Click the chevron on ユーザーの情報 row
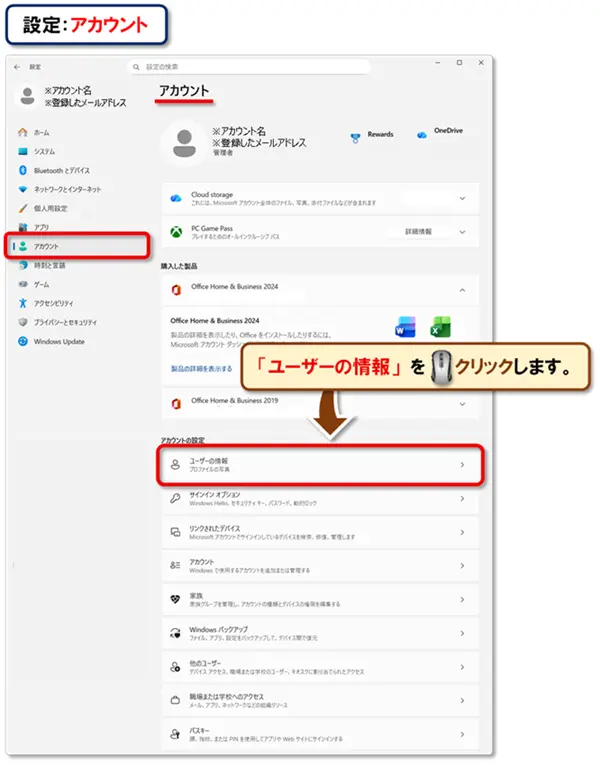This screenshot has height=765, width=600. point(462,465)
